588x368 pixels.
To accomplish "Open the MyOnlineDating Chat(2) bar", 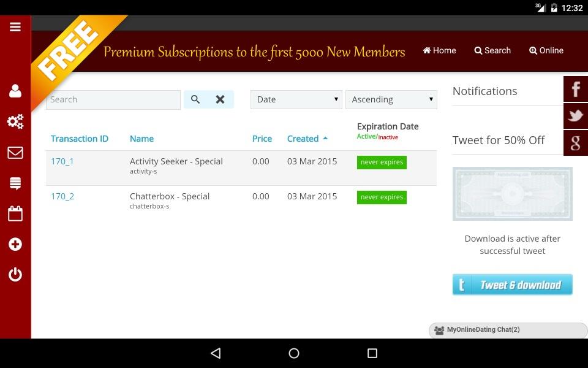I will (508, 330).
